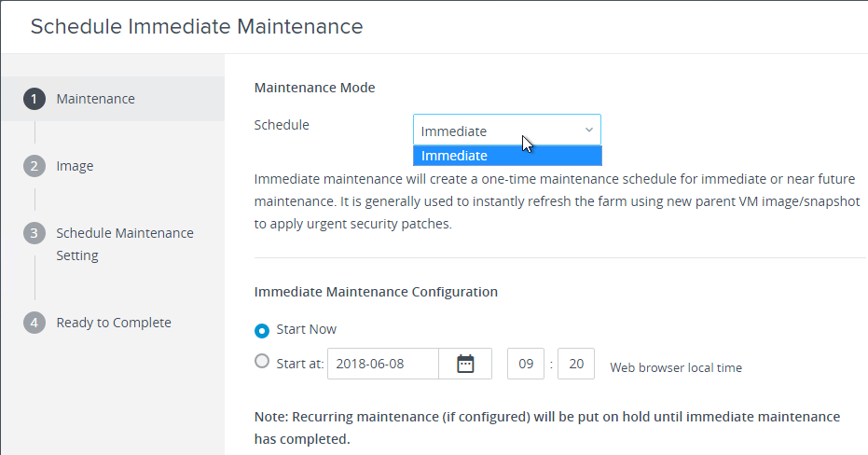Image resolution: width=868 pixels, height=455 pixels.
Task: Click the start date field 2018-06-08
Action: [383, 364]
